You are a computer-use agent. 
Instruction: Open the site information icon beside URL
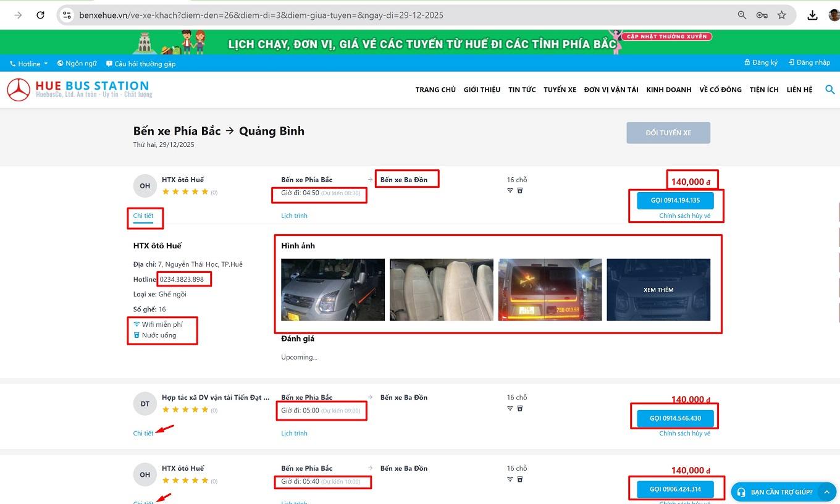(67, 15)
